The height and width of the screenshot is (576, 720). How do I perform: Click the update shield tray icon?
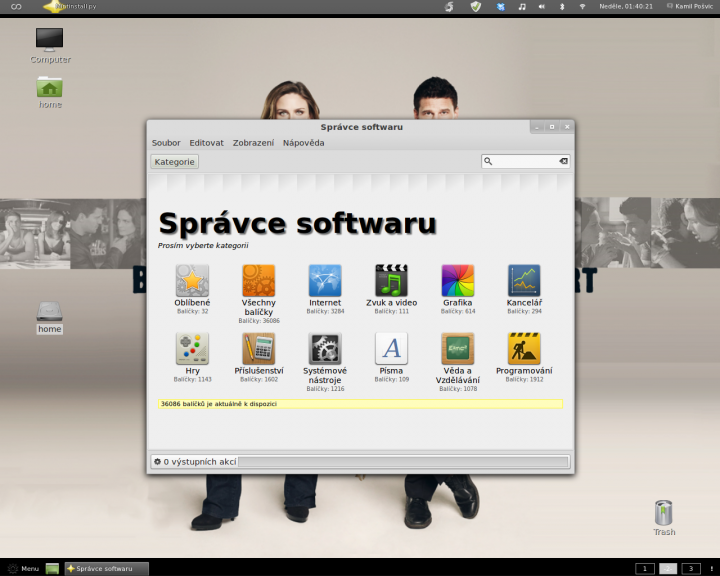[x=476, y=6]
